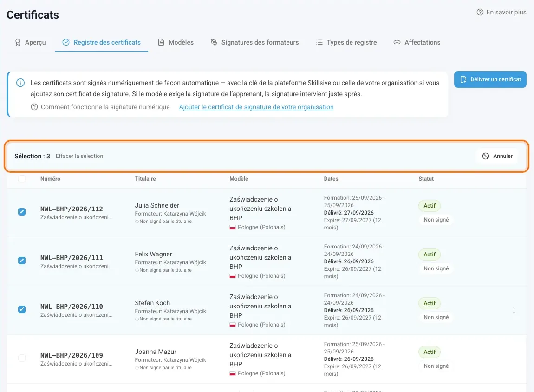Screen dimensions: 534x392
Task: Click the Poland flag in Felix Wagner's row
Action: (x=233, y=276)
